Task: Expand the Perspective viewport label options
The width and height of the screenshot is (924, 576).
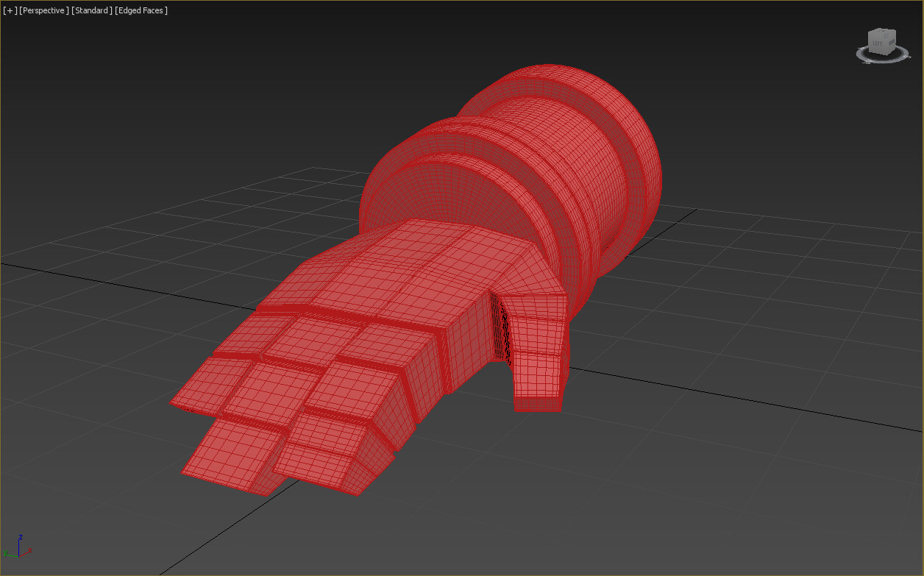Action: pyautogui.click(x=43, y=10)
